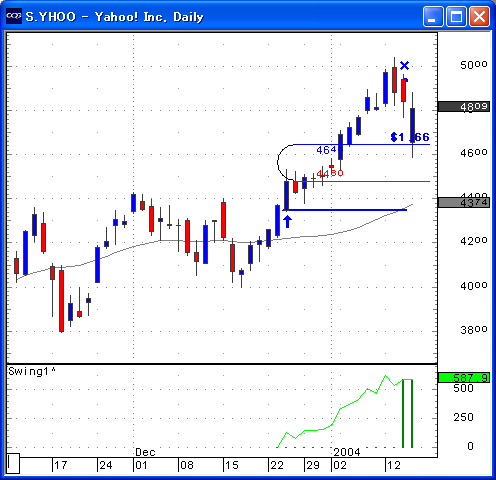
Task: Click the 3800 price scale label
Action: click(x=473, y=330)
